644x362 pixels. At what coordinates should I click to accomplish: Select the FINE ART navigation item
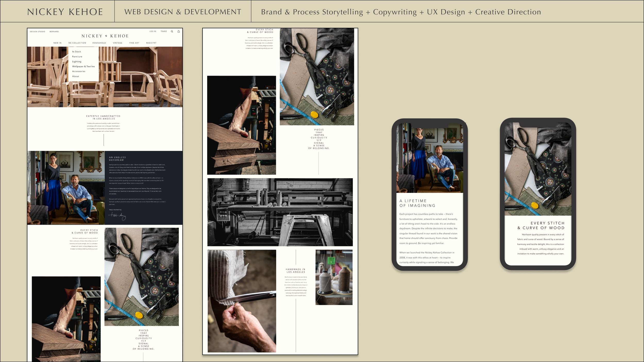tap(134, 43)
